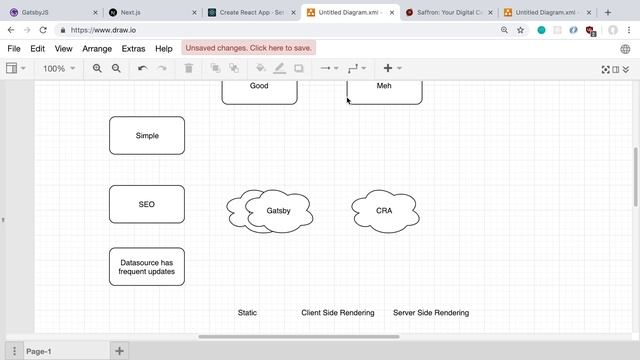Switch to the Saffron browser tab
The image size is (640, 360).
click(449, 12)
